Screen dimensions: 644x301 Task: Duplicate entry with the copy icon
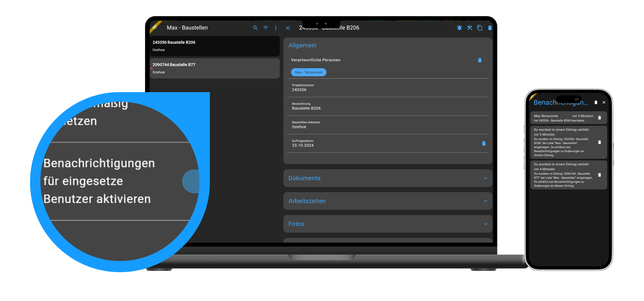tap(480, 28)
